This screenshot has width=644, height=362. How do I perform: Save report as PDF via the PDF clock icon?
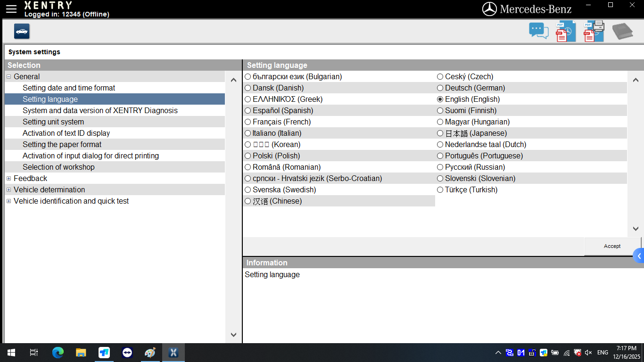click(565, 30)
